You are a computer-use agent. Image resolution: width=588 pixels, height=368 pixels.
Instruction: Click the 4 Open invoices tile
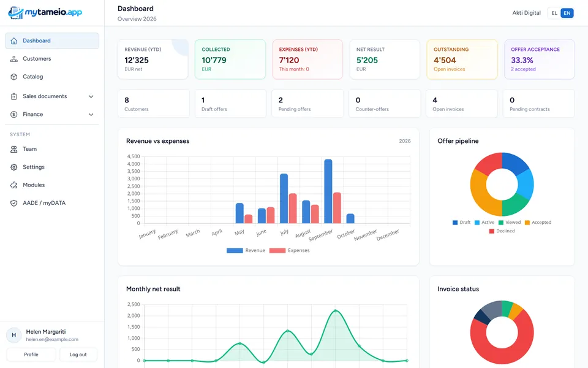[x=462, y=103]
